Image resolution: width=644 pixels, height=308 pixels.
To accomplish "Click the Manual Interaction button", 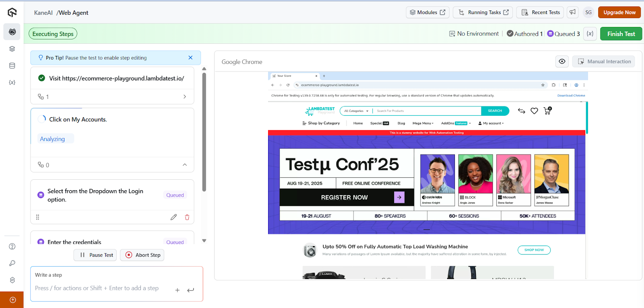I will click(604, 62).
